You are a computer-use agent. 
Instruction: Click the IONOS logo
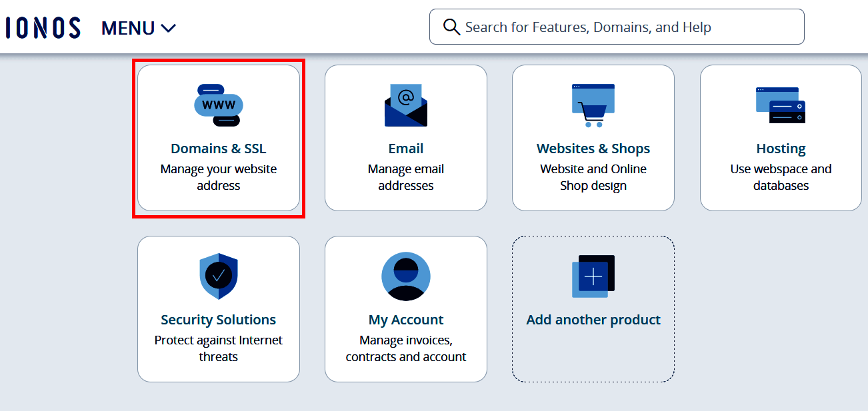(43, 27)
